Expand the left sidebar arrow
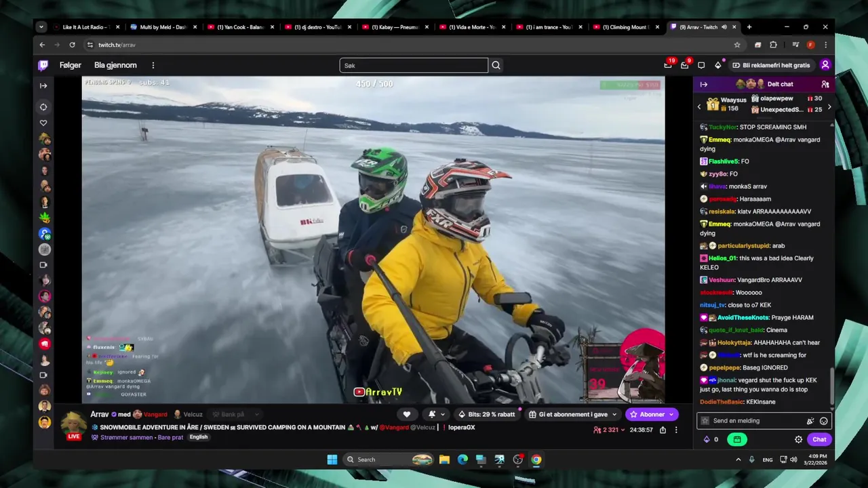This screenshot has height=488, width=868. (43, 85)
